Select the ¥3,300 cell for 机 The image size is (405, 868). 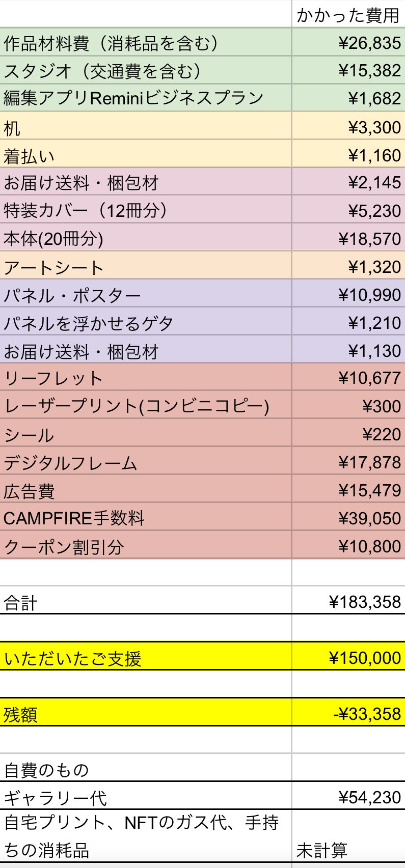[x=348, y=127]
